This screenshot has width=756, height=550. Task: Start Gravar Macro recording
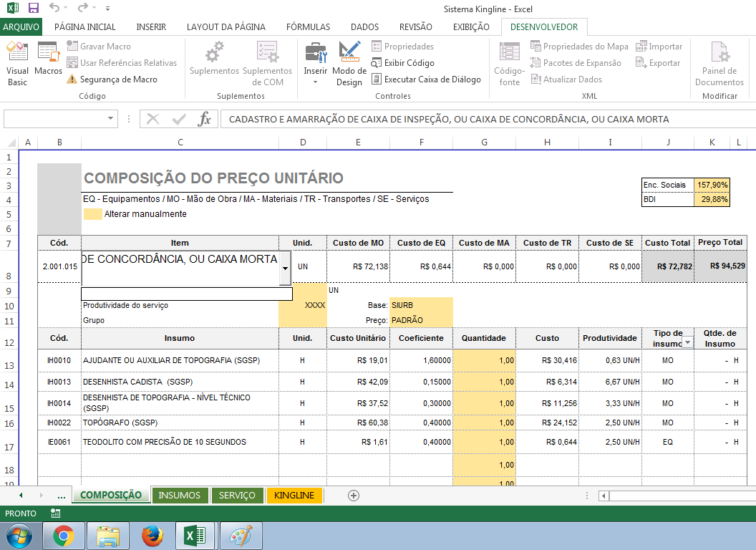(x=99, y=47)
